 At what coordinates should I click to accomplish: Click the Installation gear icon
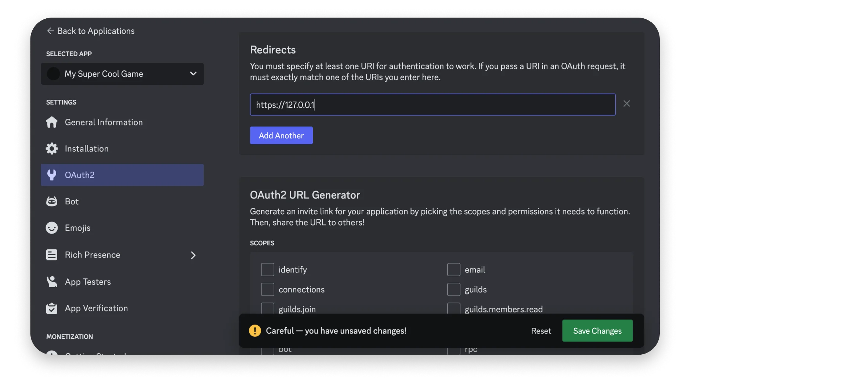[x=52, y=149]
